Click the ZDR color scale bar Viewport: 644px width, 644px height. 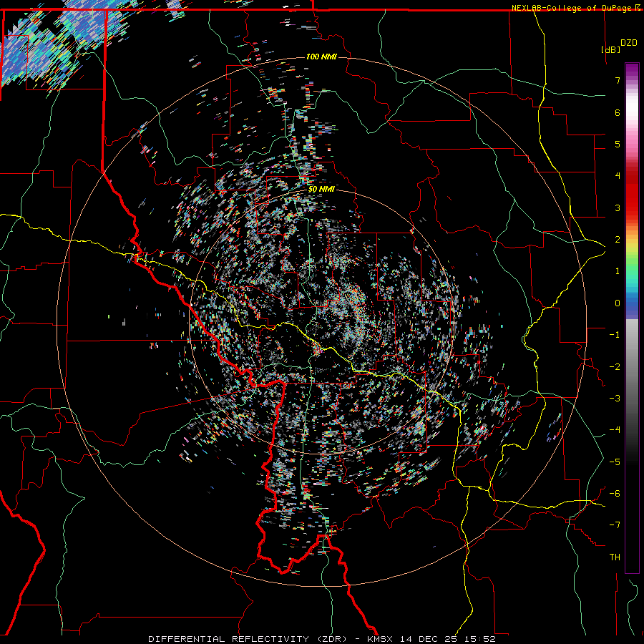(x=632, y=318)
